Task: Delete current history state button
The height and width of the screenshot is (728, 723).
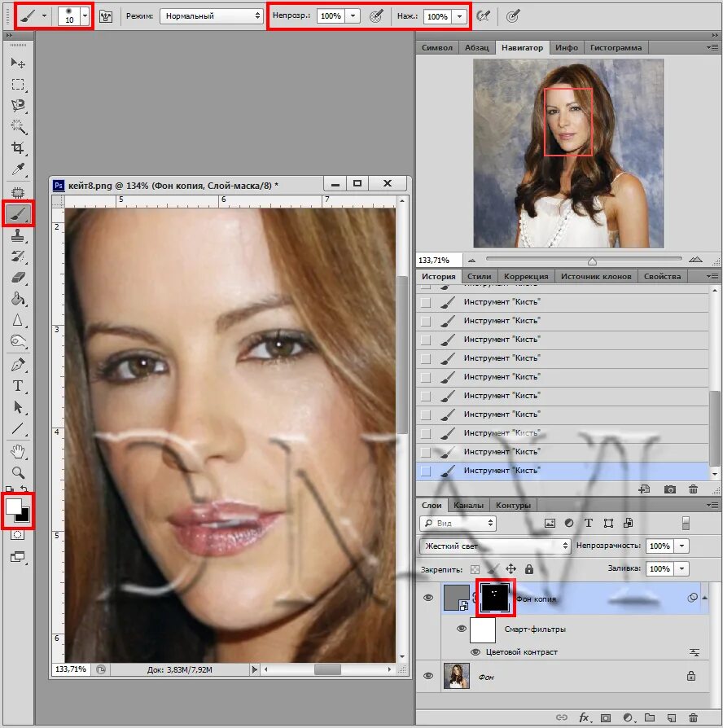Action: click(693, 489)
